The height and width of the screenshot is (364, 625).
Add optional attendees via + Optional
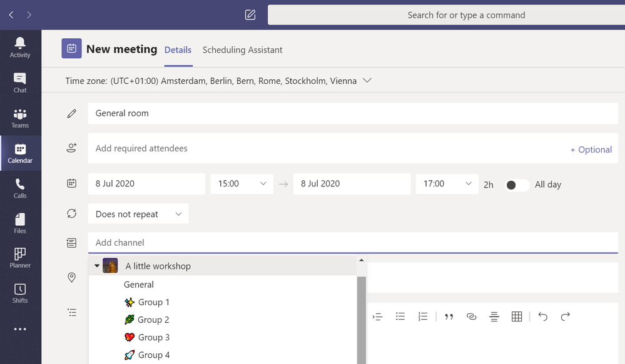pyautogui.click(x=591, y=149)
